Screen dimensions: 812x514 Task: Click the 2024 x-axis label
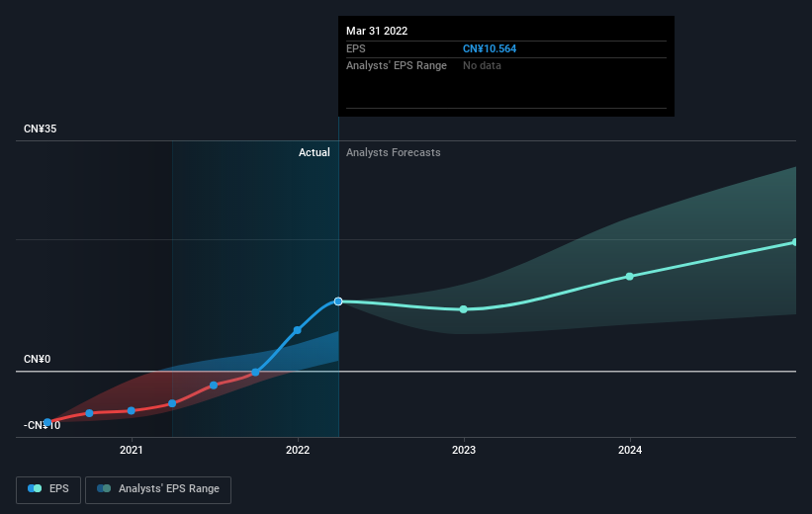(630, 450)
